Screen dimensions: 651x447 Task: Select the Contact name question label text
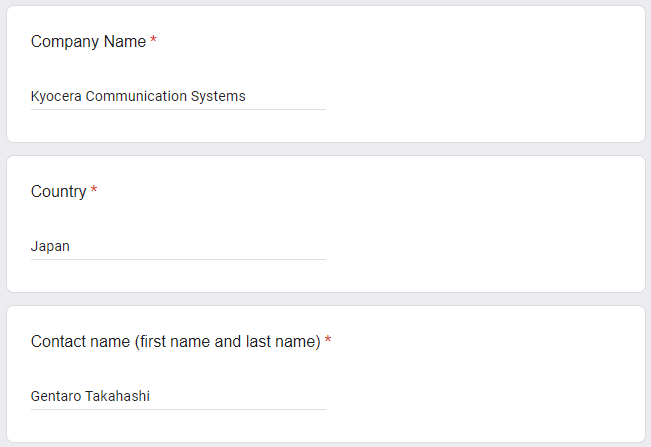tap(176, 342)
